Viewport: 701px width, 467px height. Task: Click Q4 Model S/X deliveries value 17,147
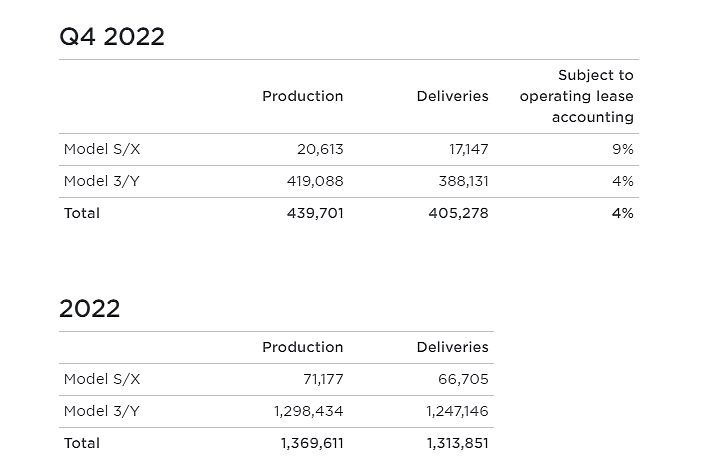[x=468, y=149]
